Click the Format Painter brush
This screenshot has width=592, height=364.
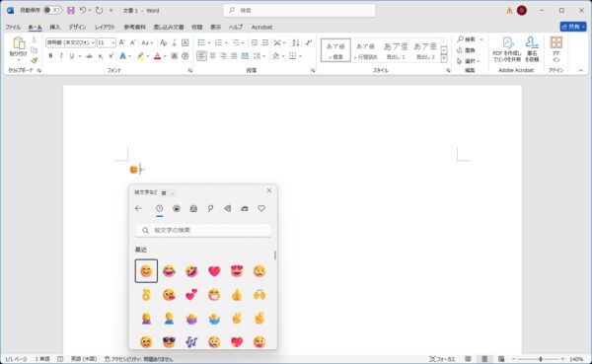pos(34,60)
